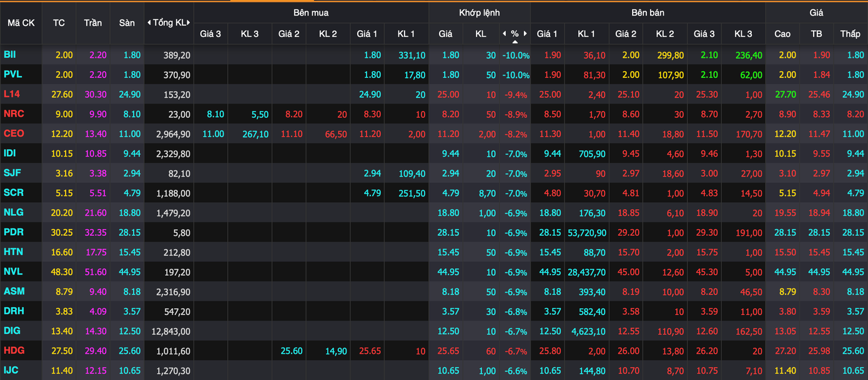Click left arrow beside Tổng KL header
Image resolution: width=868 pixels, height=380 pixels.
[149, 22]
